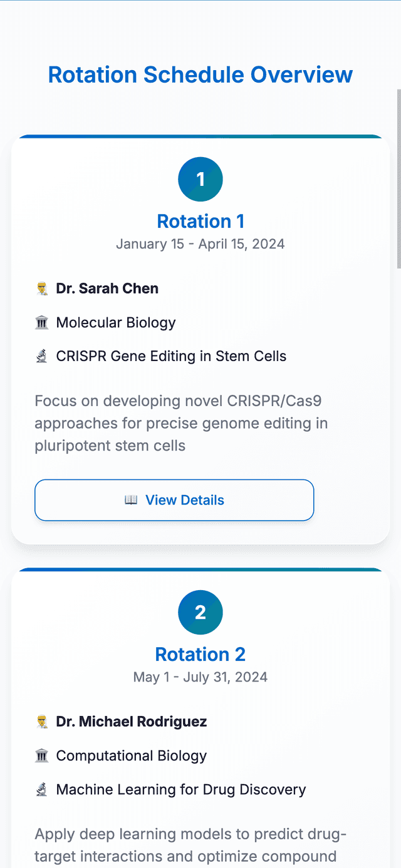Click the book icon in View Details

tap(131, 500)
